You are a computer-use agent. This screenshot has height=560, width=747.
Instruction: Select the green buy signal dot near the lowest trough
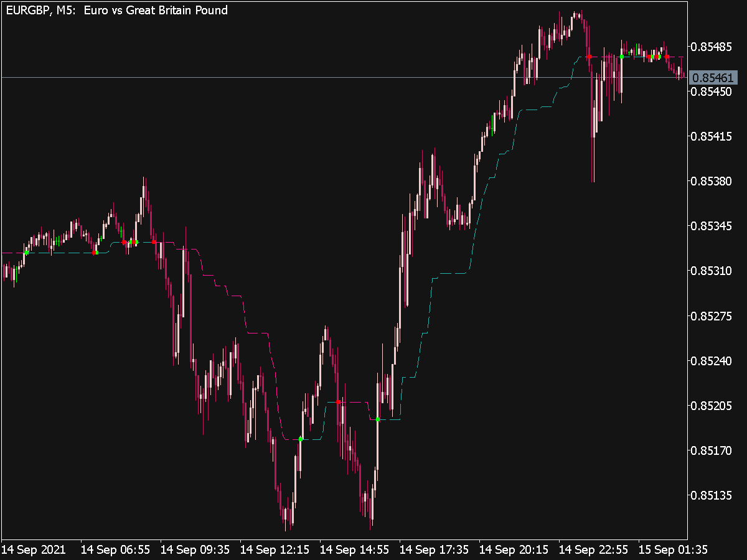(x=299, y=440)
